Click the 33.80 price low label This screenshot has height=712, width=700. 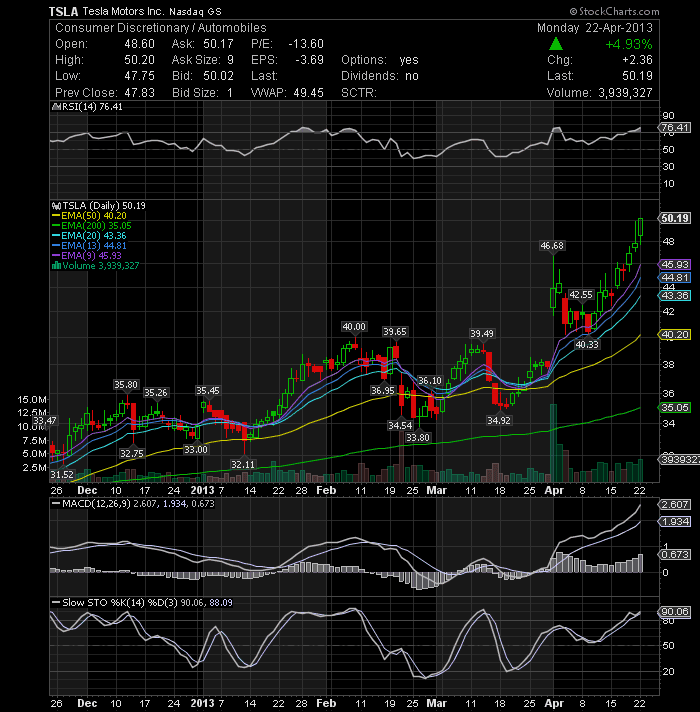pos(418,438)
